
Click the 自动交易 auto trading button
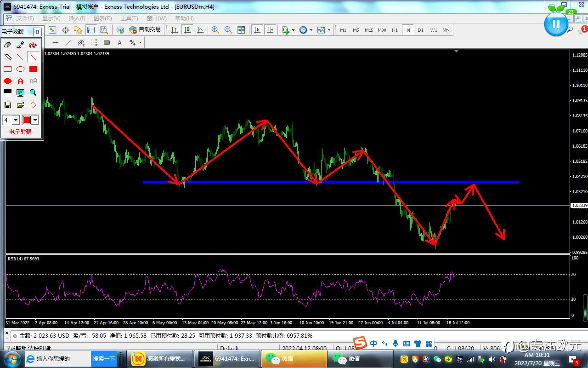tap(145, 30)
